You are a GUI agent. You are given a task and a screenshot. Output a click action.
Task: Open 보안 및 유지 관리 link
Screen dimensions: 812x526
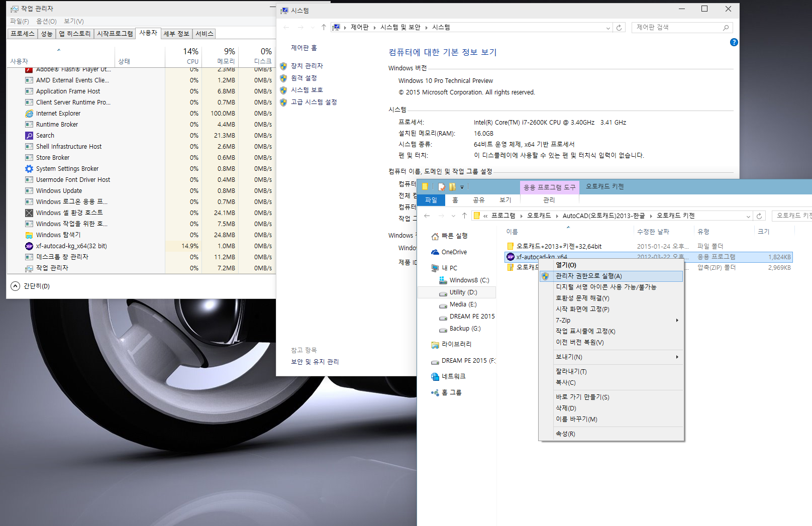(315, 362)
